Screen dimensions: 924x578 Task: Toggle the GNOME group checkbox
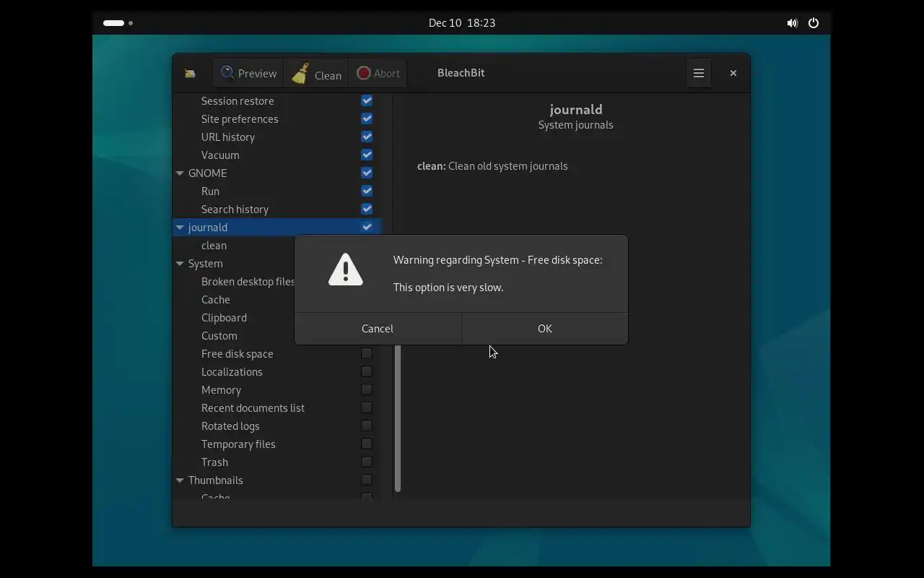click(x=367, y=173)
